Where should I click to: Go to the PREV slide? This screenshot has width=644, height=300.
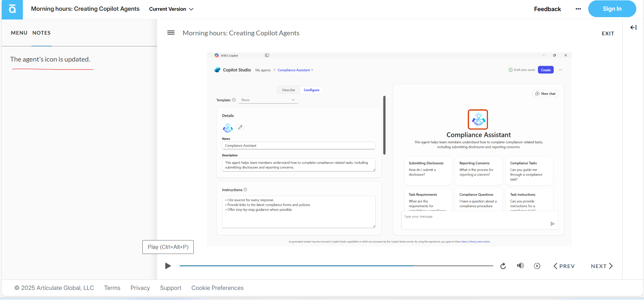(564, 266)
